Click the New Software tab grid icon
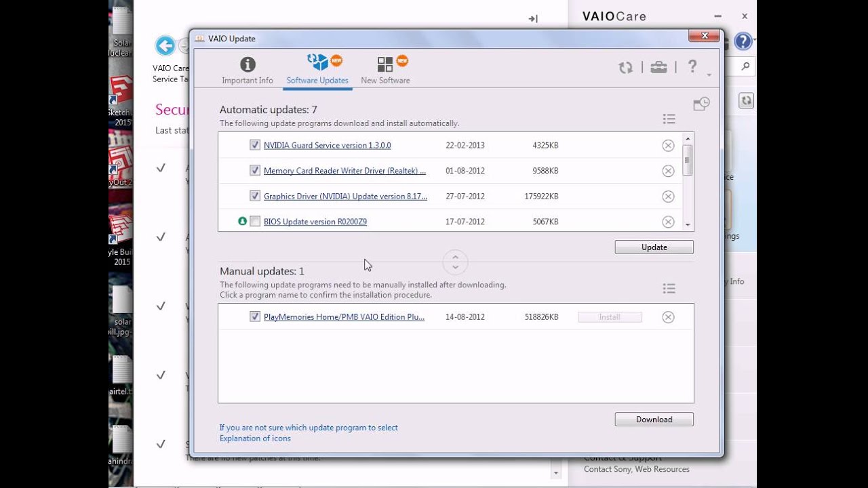The height and width of the screenshot is (488, 868). pos(385,64)
